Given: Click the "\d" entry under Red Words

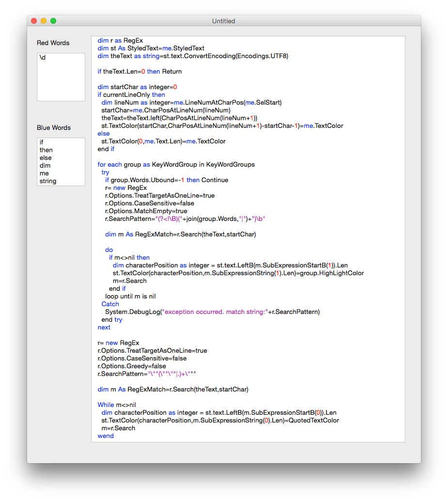Looking at the screenshot, I should (43, 57).
